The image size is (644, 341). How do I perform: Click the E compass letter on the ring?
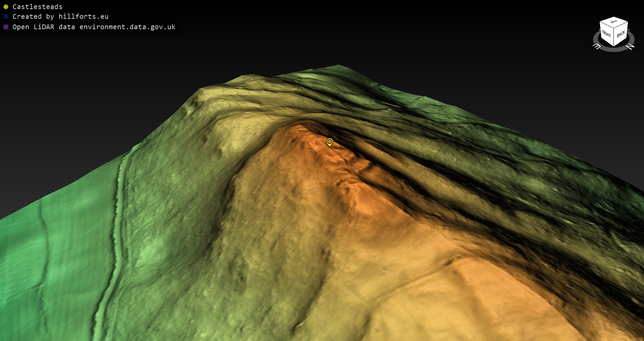pos(597,47)
